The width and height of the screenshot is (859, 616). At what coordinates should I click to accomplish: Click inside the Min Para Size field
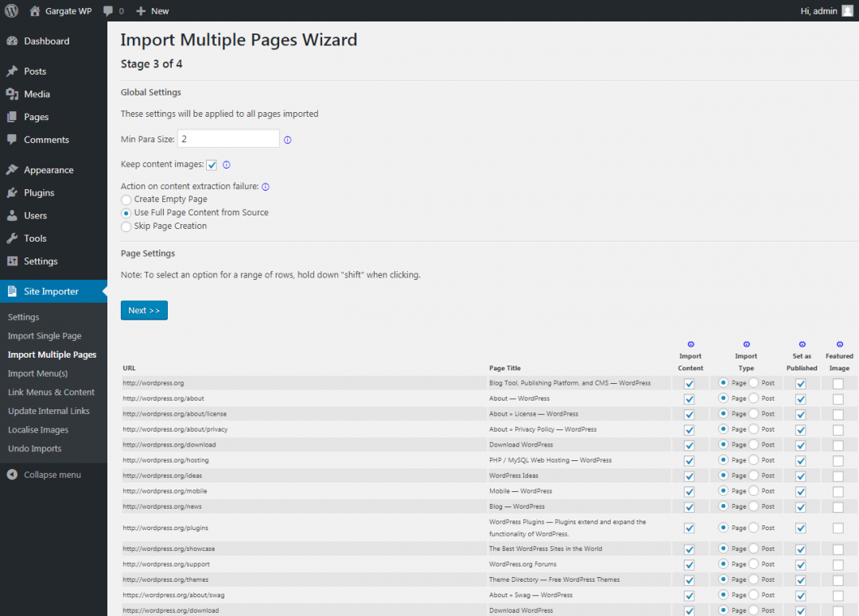(x=228, y=139)
